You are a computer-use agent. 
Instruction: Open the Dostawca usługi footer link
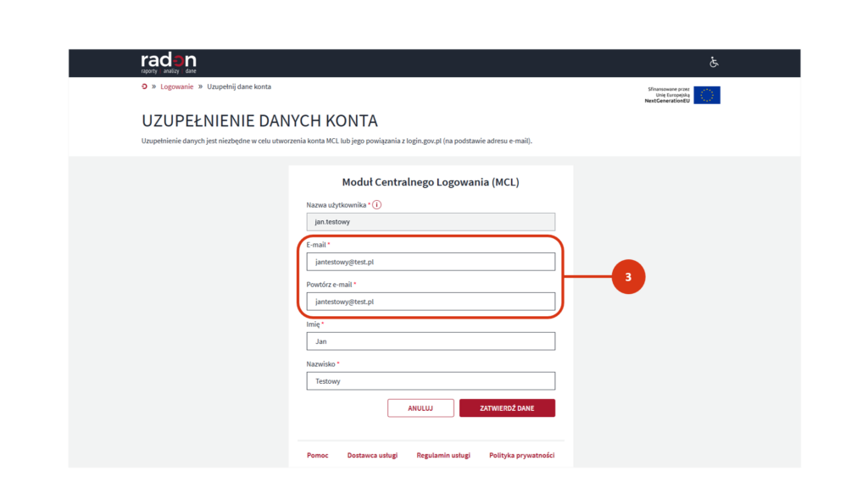tap(372, 455)
